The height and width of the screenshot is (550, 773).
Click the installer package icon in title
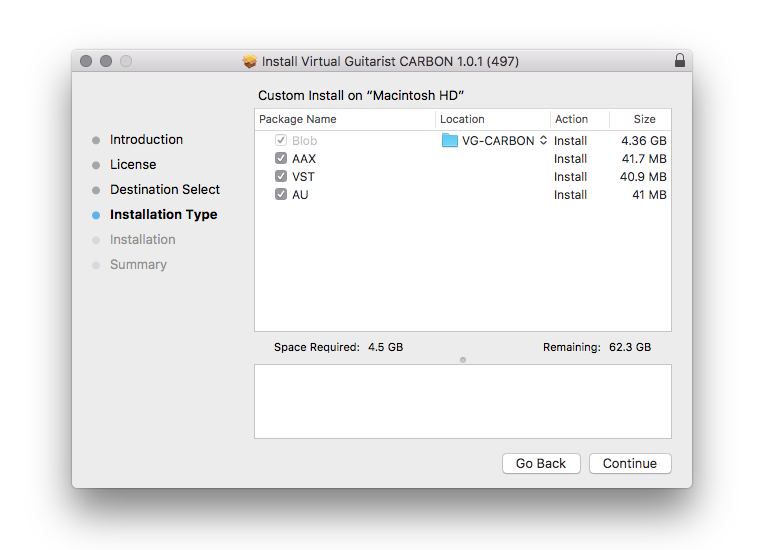[250, 61]
